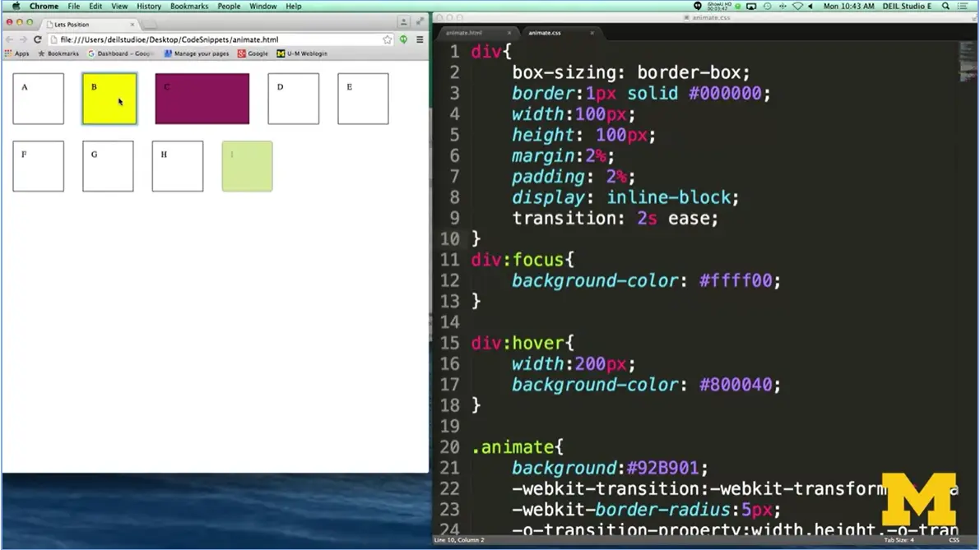Click the yellow box labeled B

pyautogui.click(x=109, y=99)
